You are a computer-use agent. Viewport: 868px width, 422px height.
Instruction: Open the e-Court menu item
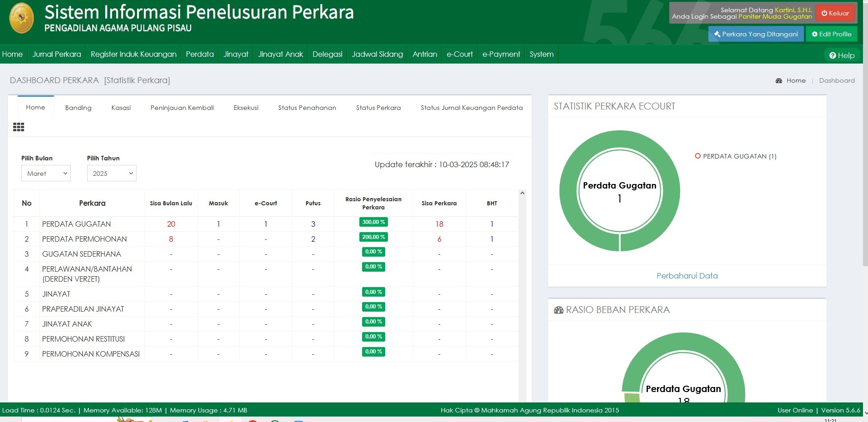point(459,54)
